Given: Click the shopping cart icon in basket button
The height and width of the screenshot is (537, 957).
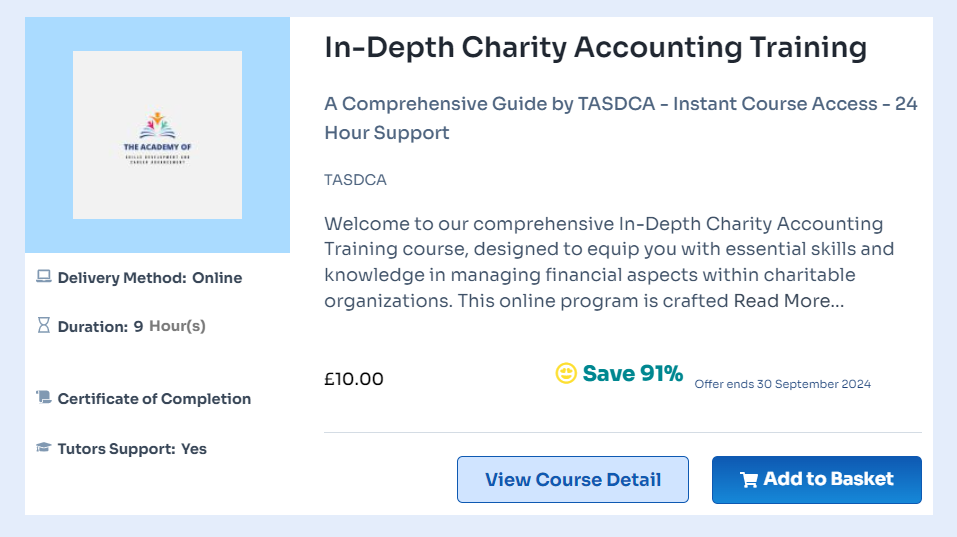Looking at the screenshot, I should pos(748,480).
